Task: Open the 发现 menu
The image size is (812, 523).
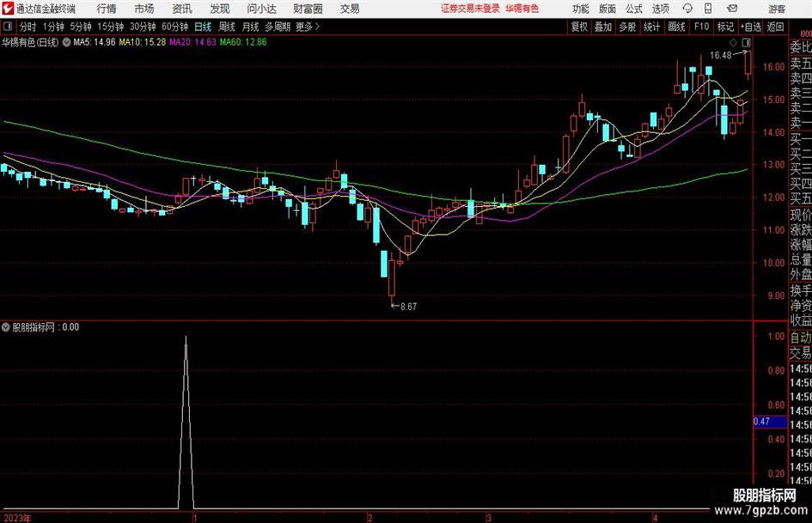Action: (x=220, y=9)
